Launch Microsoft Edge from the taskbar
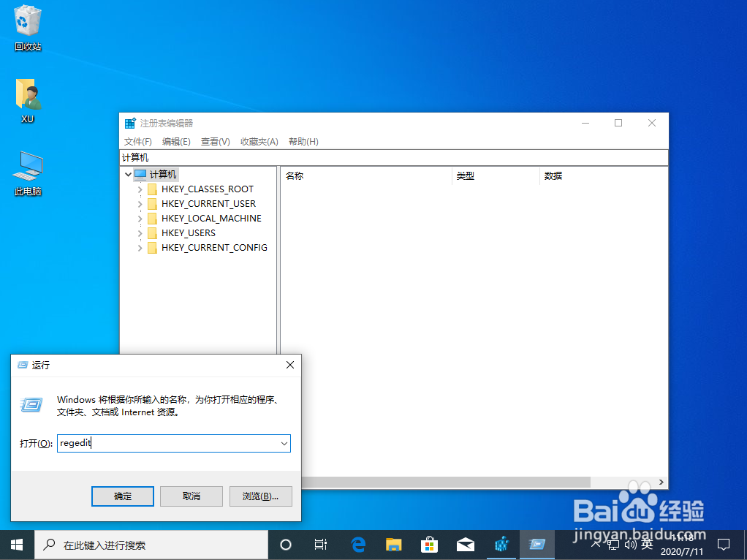The height and width of the screenshot is (560, 747). click(x=357, y=544)
